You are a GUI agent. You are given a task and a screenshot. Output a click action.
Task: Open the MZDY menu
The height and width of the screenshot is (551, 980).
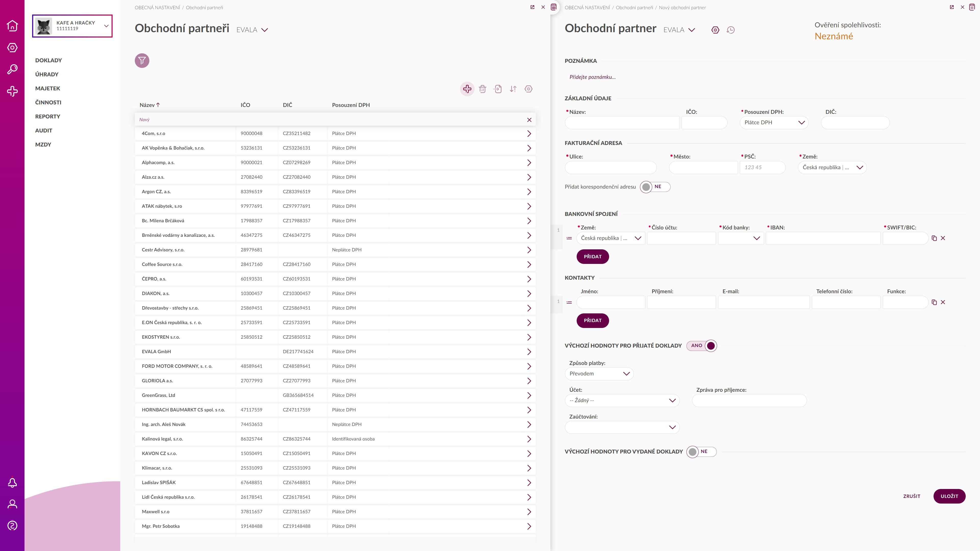click(x=43, y=144)
